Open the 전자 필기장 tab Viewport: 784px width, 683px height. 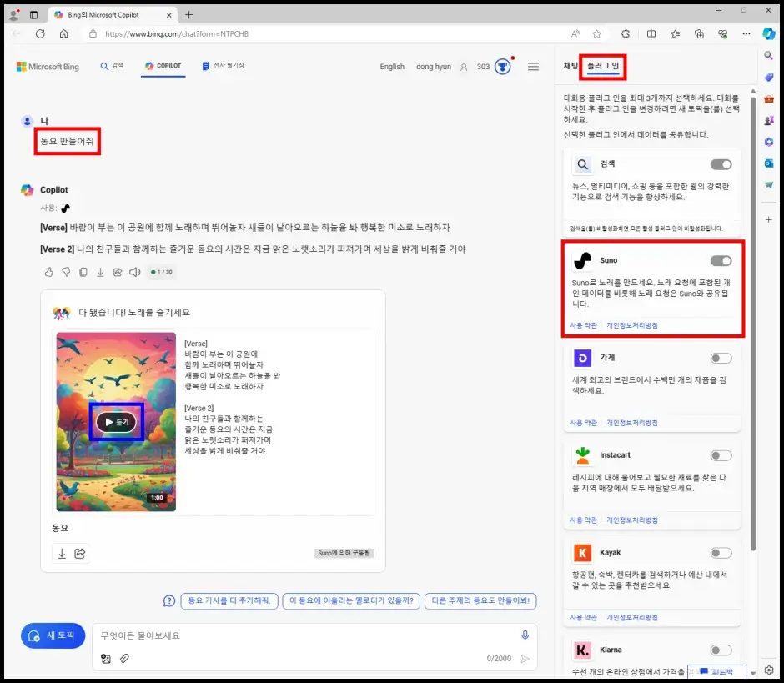[223, 66]
